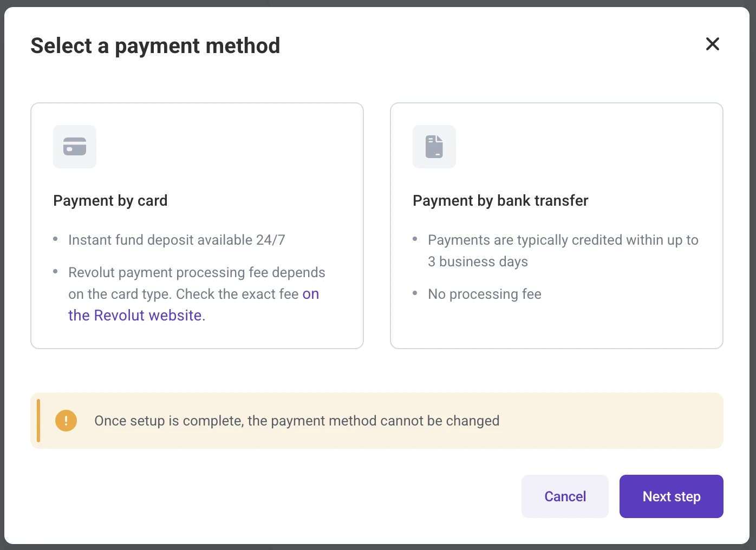
Task: Click the payment method cannot be changed notice
Action: pos(297,421)
